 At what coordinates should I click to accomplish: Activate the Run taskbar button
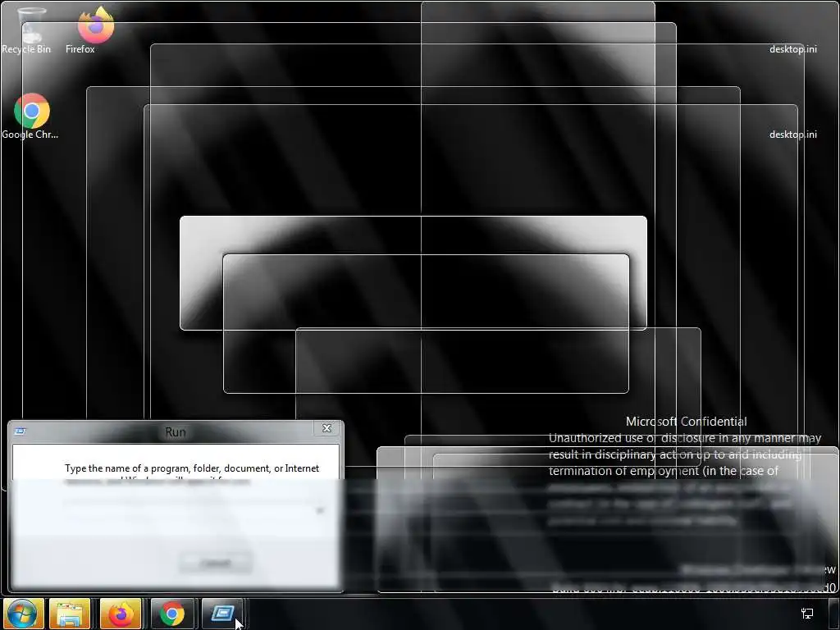[x=222, y=614]
